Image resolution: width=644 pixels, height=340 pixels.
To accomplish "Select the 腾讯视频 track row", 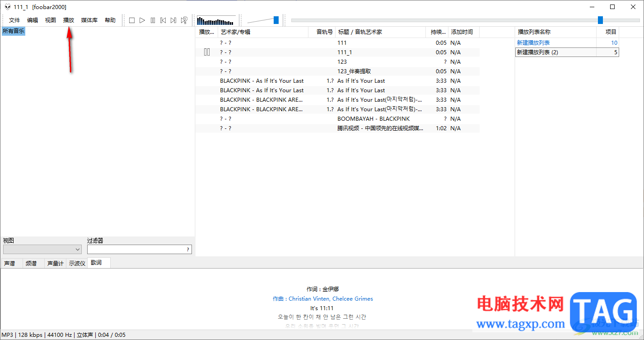I will pyautogui.click(x=337, y=128).
